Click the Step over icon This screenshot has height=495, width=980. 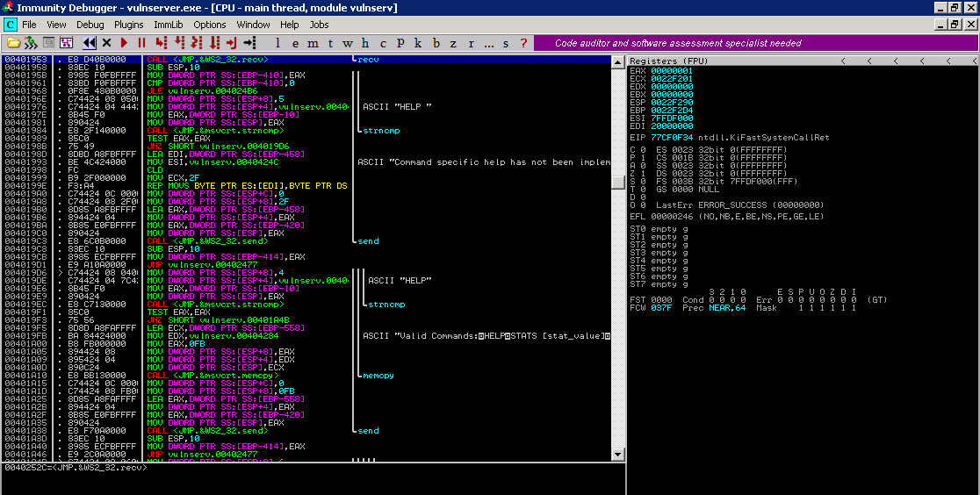[179, 43]
